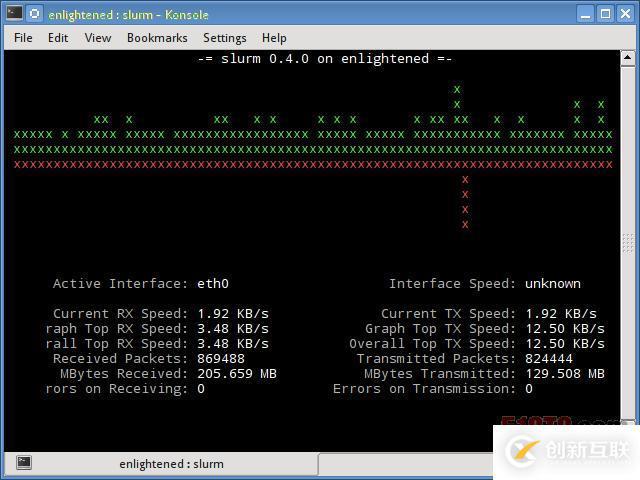The height and width of the screenshot is (480, 640).
Task: Close the Konsole window
Action: [625, 14]
